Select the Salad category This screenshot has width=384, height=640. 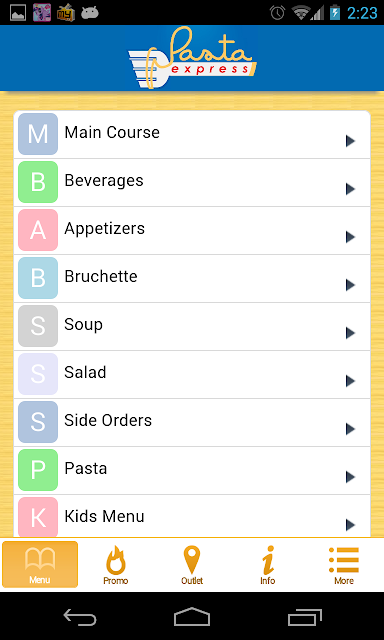(x=192, y=374)
